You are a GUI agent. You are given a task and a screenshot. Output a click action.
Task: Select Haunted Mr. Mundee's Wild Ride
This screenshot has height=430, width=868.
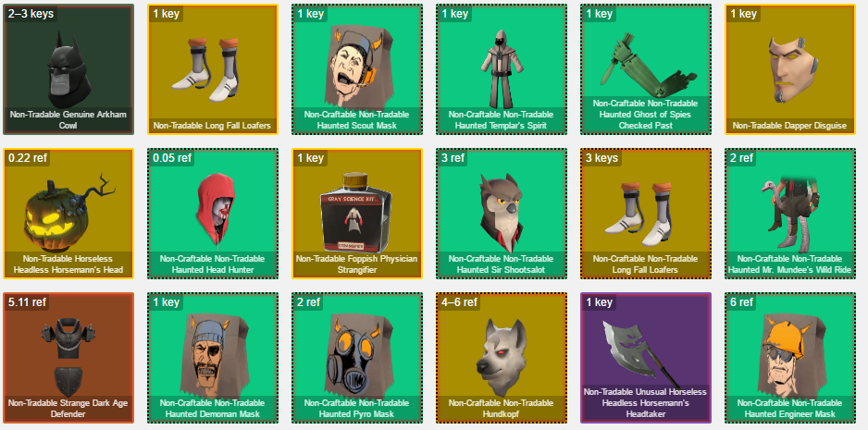[790, 214]
